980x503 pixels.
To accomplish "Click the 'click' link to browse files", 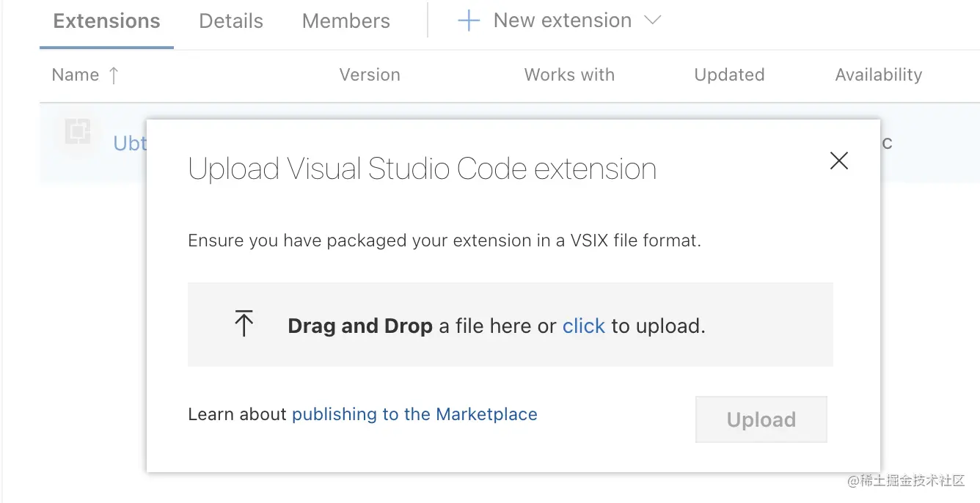I will [583, 326].
